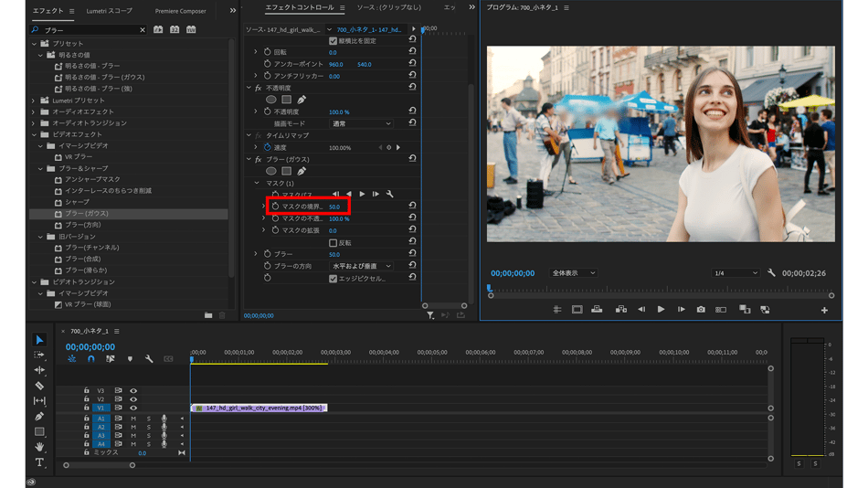Screen dimensions: 868x488
Task: Collapse the ブラー&シャープ folder
Action: point(41,168)
